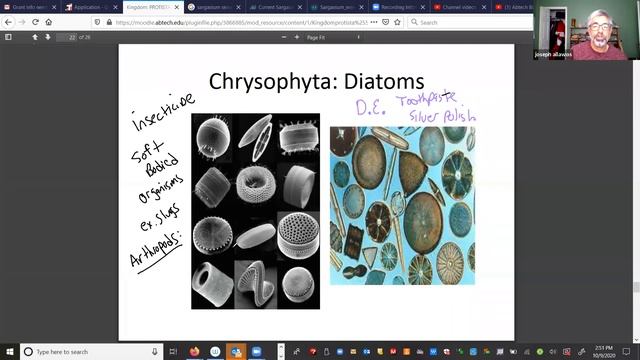Open Task View on the taskbar
The width and height of the screenshot is (640, 360).
(173, 351)
